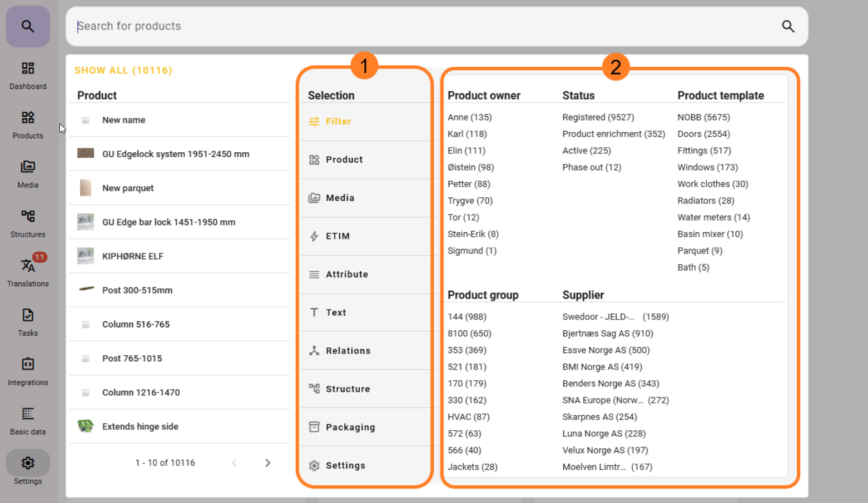868x503 pixels.
Task: Select the Filter selection tab
Action: 338,122
